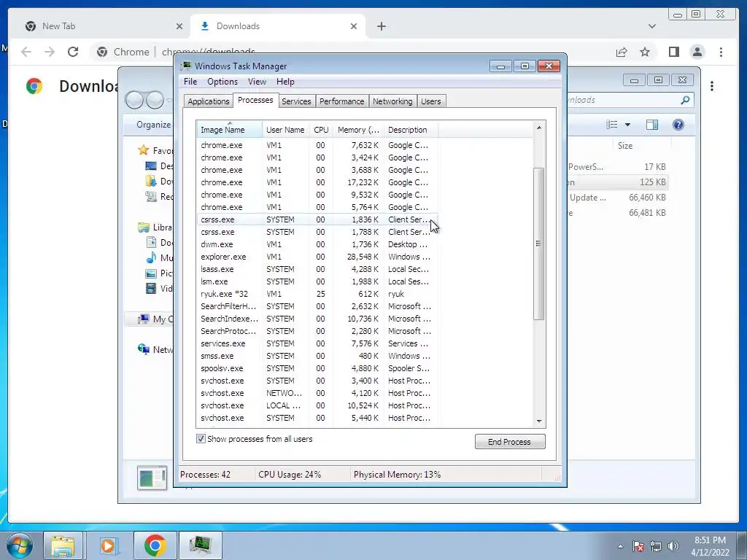
Task: Open a new Chrome tab
Action: [381, 26]
